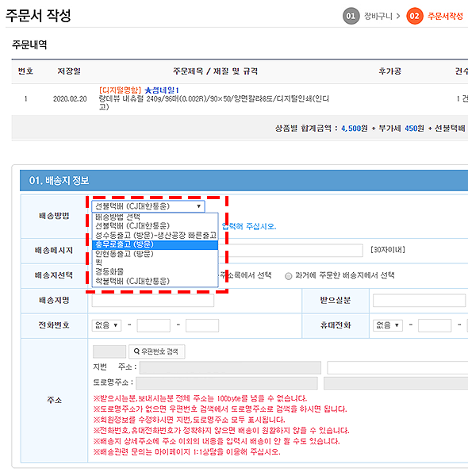The height and width of the screenshot is (476, 468).
Task: Click the 배송지선택 row label
Action: pyautogui.click(x=54, y=275)
